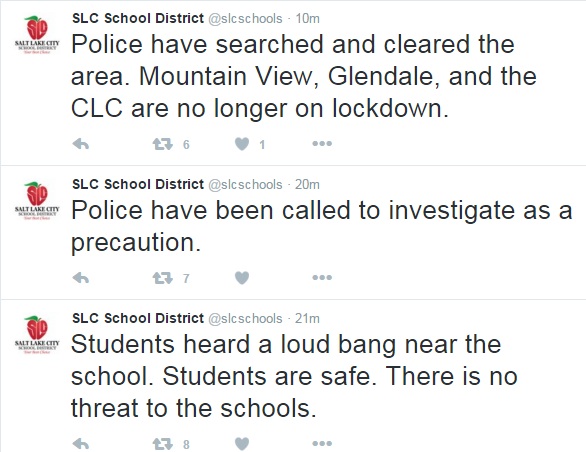
Task: Reply to the lockdown-cleared tweet
Action: pyautogui.click(x=81, y=144)
